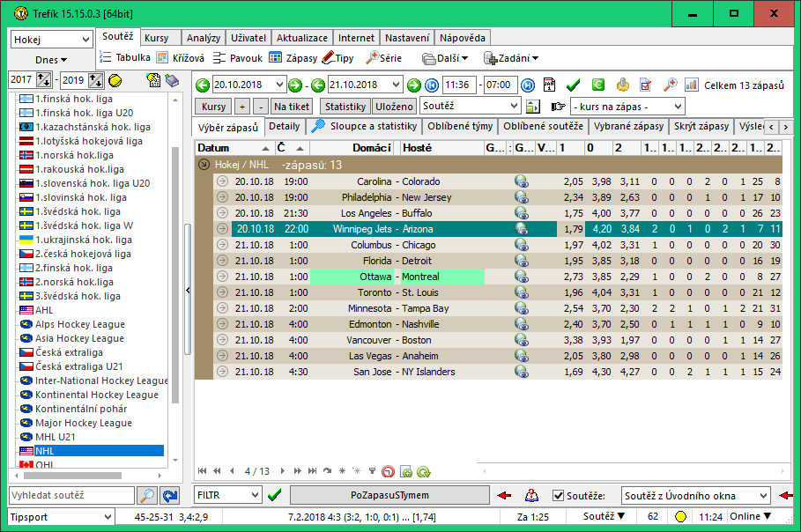Open the Oblíbené týmy tab
The width and height of the screenshot is (801, 532).
460,126
